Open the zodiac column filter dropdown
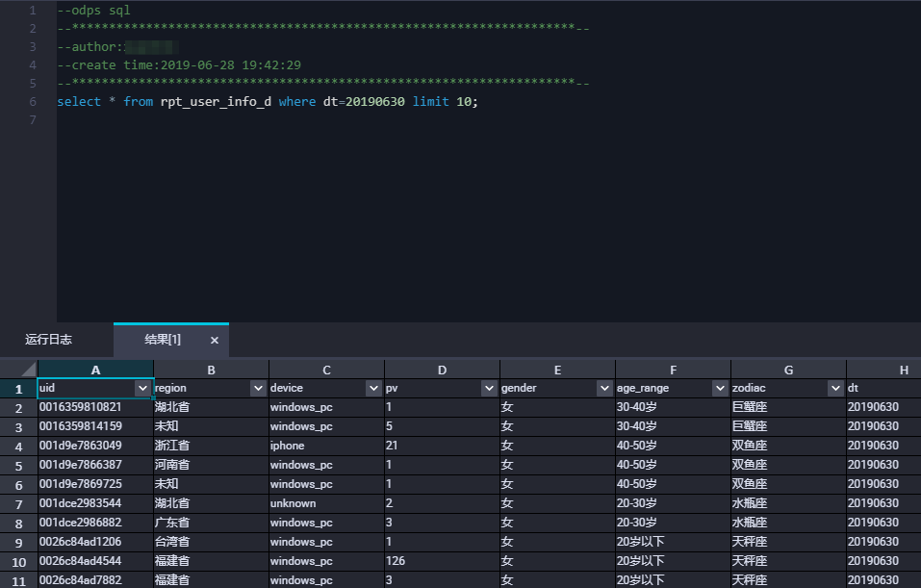This screenshot has width=921, height=588. click(835, 388)
